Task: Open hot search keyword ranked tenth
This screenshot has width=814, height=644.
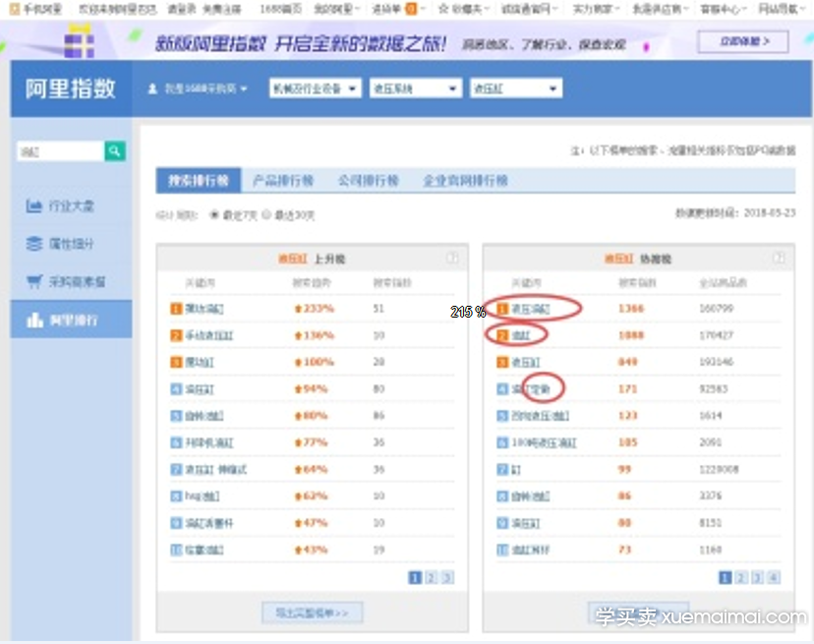Action: click(531, 550)
